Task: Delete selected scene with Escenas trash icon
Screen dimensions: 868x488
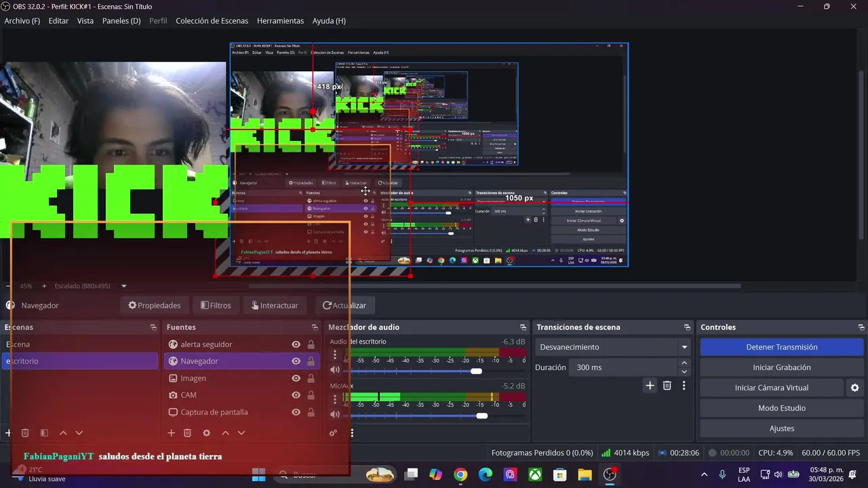Action: [25, 432]
